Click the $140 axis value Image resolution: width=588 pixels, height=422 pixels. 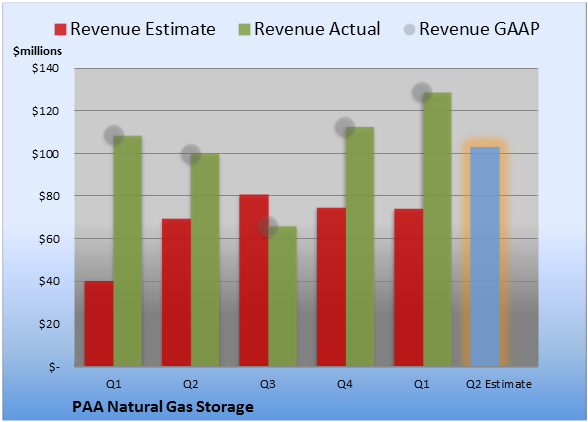pos(46,68)
